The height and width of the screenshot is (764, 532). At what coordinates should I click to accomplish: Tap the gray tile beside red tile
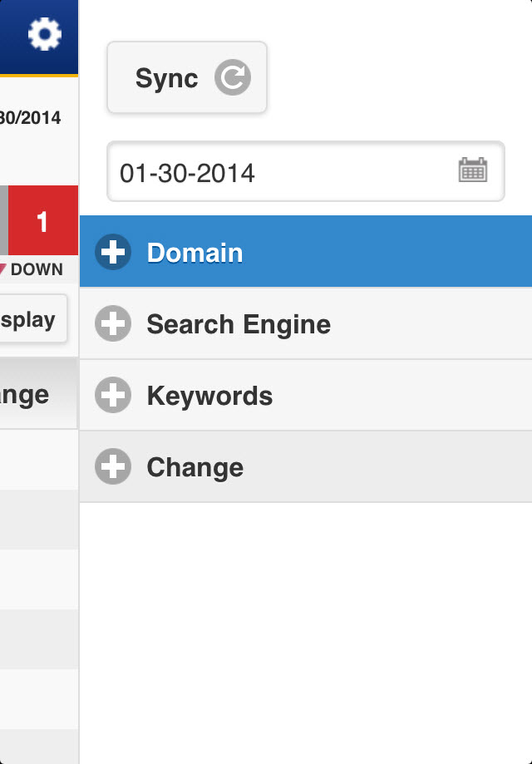tap(3, 220)
